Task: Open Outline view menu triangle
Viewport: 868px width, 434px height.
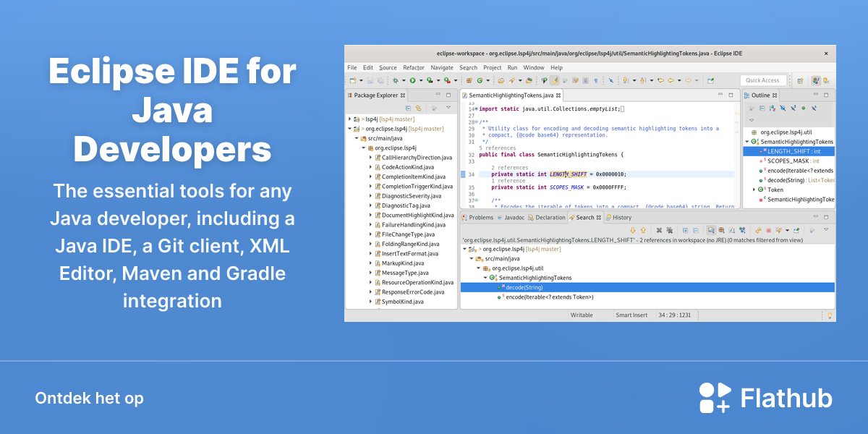Action: [x=752, y=120]
